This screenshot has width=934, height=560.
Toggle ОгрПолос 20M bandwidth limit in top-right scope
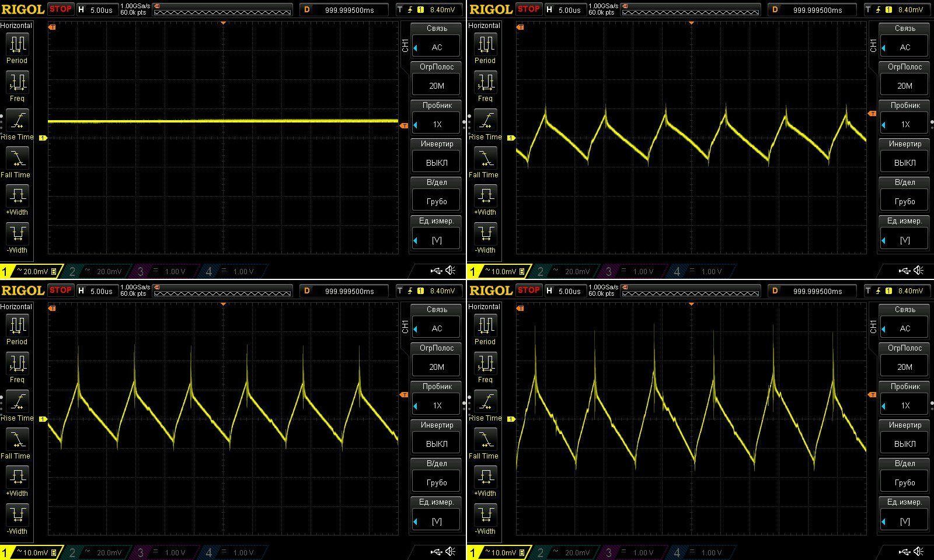tap(905, 85)
